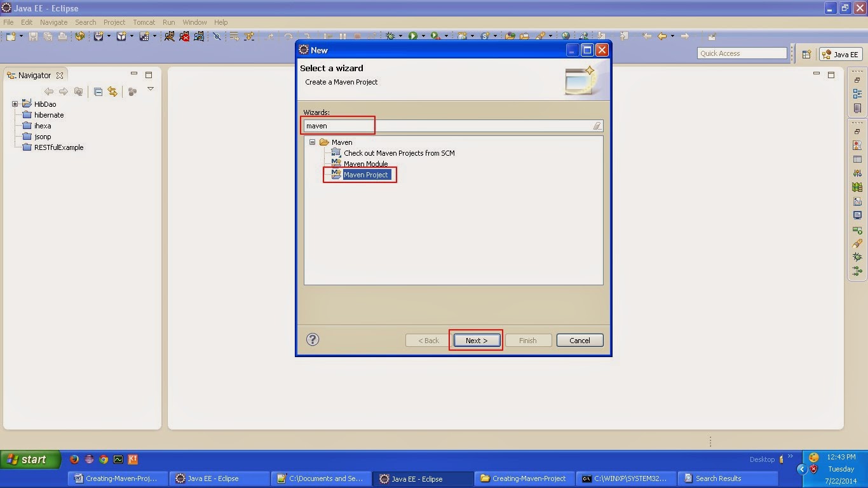The width and height of the screenshot is (868, 488).
Task: Click the Restart Tomcat icon
Action: click(200, 36)
